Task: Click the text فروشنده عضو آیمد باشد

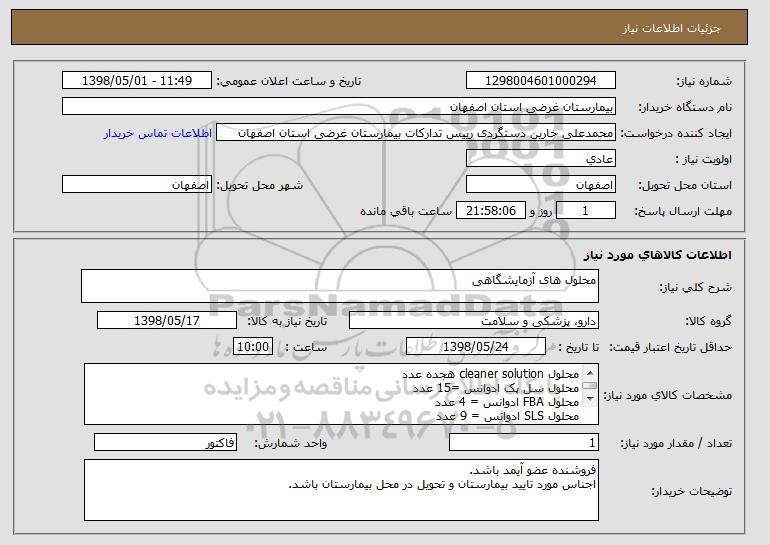Action: point(533,470)
